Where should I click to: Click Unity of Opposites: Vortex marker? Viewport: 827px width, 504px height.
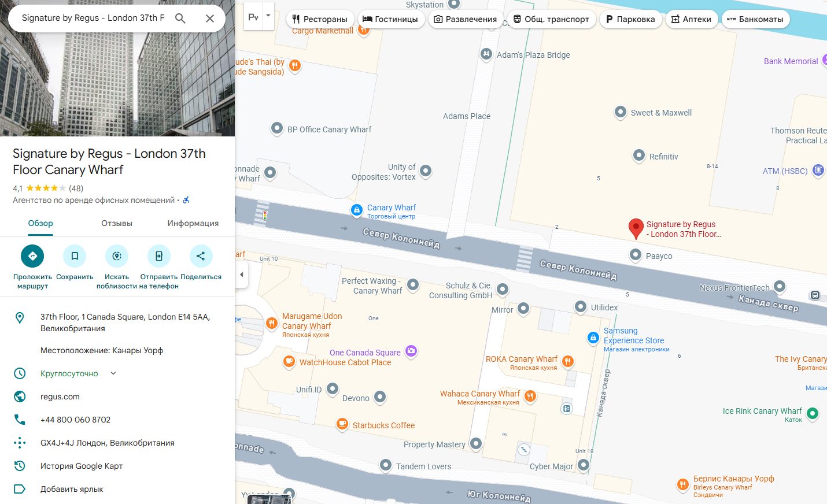click(x=426, y=171)
